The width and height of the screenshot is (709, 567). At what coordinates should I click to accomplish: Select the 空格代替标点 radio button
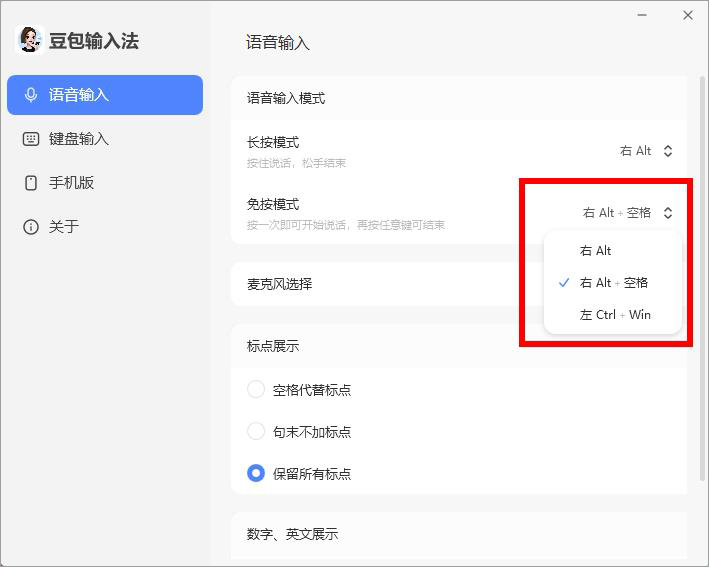(256, 389)
